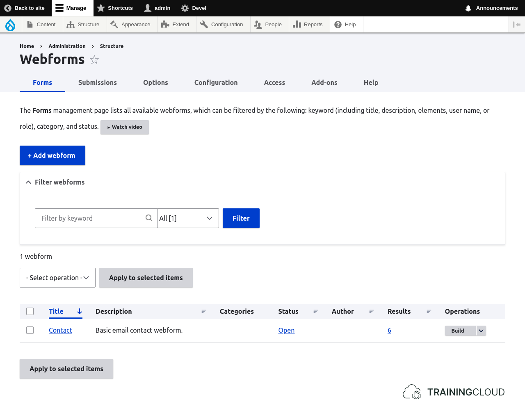Open the All [1] category dropdown
Viewport: 525px width, 420px height.
coord(188,218)
